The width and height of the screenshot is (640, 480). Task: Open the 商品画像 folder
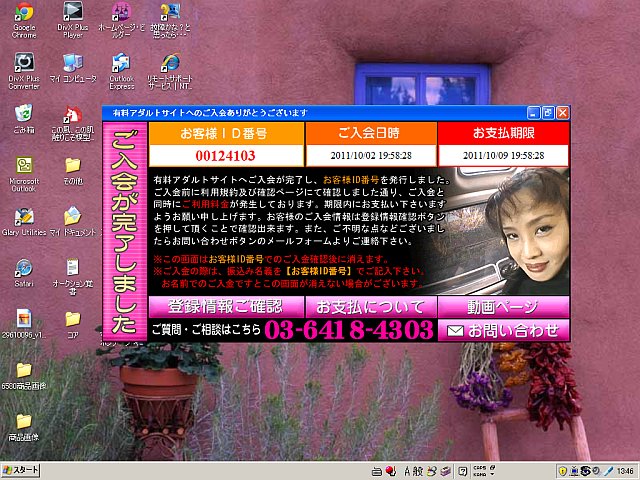24,427
